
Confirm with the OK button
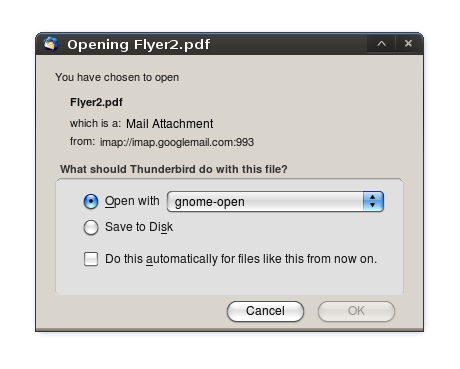[x=356, y=311]
